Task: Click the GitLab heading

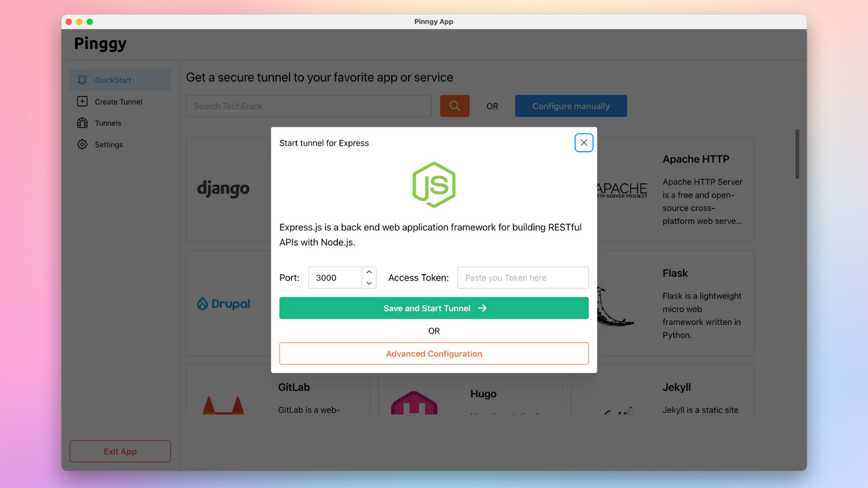Action: tap(294, 387)
